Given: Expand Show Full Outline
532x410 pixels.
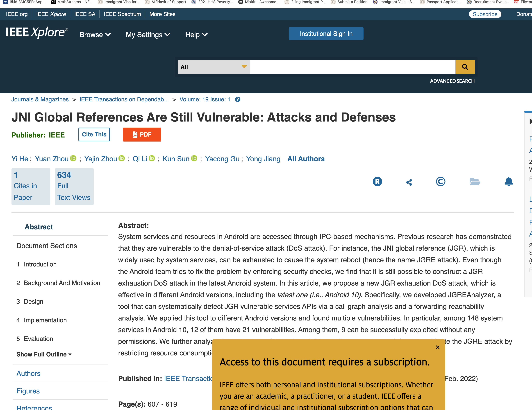Looking at the screenshot, I should coord(44,354).
